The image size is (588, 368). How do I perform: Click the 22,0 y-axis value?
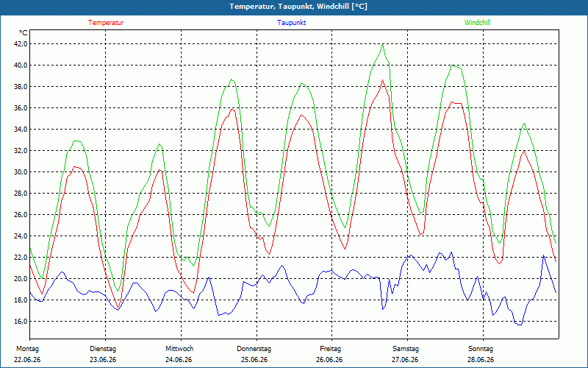click(x=21, y=258)
